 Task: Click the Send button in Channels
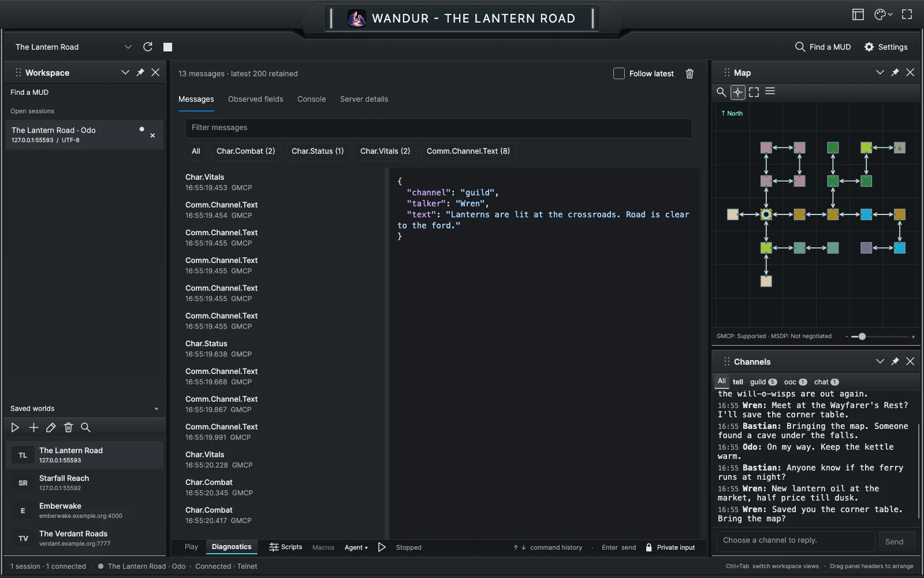(x=895, y=542)
